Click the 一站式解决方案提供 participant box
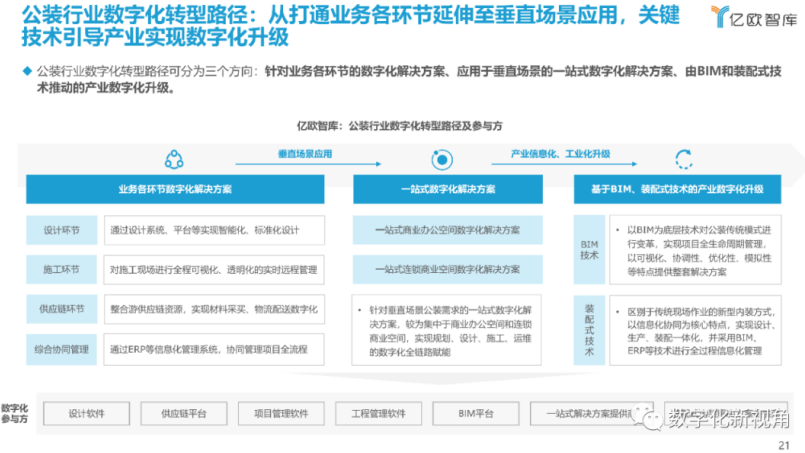805x453 pixels. click(x=591, y=413)
